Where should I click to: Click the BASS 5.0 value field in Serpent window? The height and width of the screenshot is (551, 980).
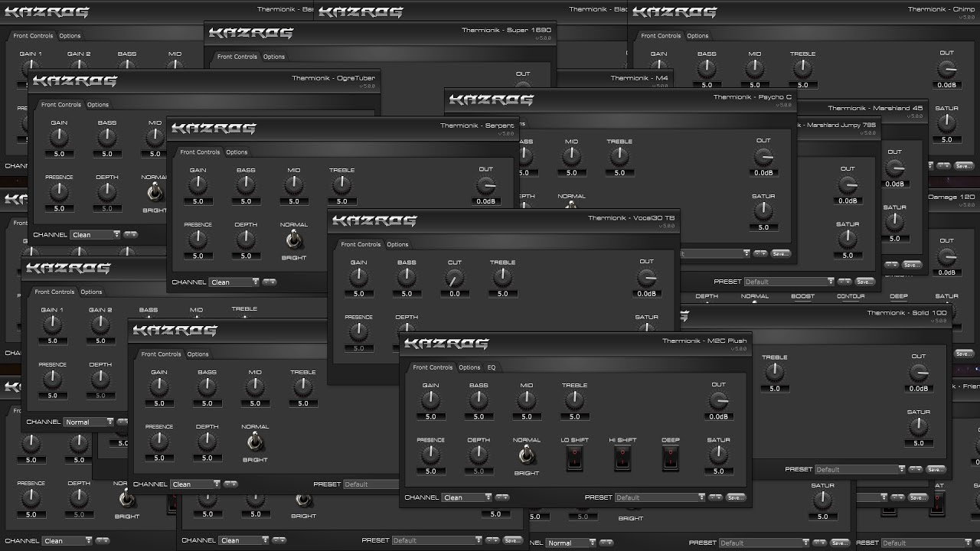(246, 202)
